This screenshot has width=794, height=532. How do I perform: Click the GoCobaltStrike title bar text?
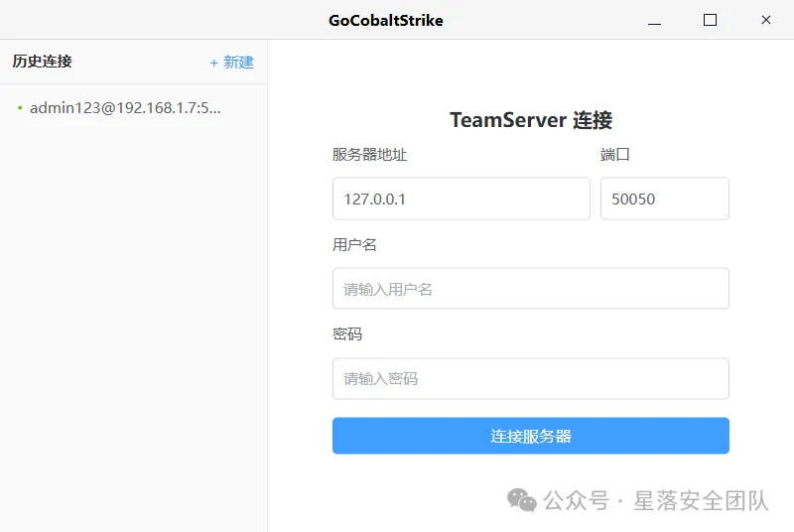point(386,20)
